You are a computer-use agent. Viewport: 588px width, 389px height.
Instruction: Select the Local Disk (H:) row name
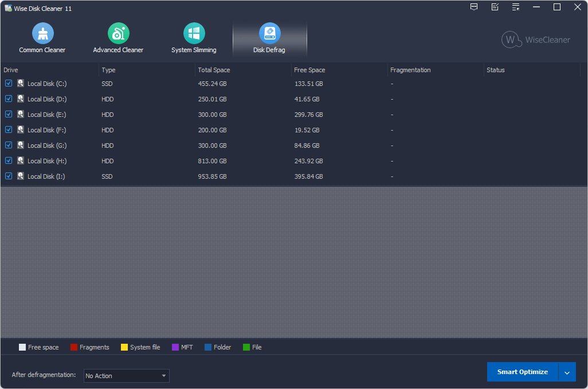(47, 161)
